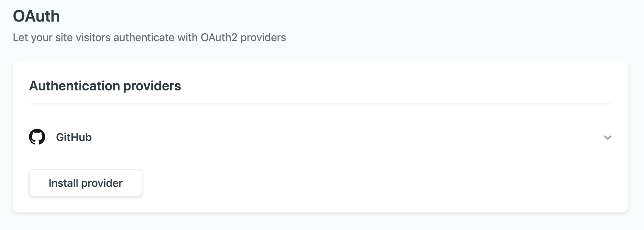Click the word "providers" in the section heading
This screenshot has height=230, width=644.
(x=152, y=86)
